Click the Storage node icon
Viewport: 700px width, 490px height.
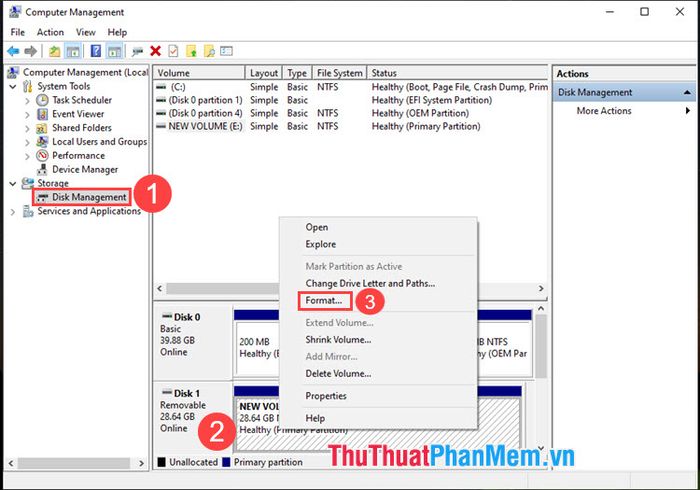tap(28, 183)
